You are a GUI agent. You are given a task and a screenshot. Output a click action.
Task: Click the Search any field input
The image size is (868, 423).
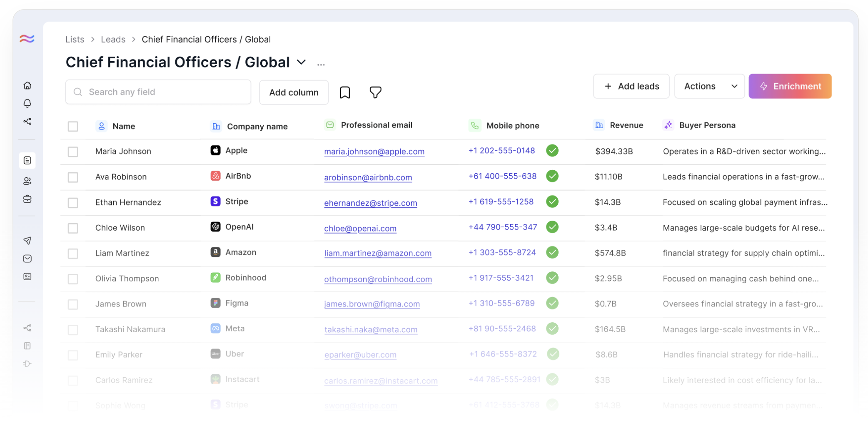(x=158, y=92)
